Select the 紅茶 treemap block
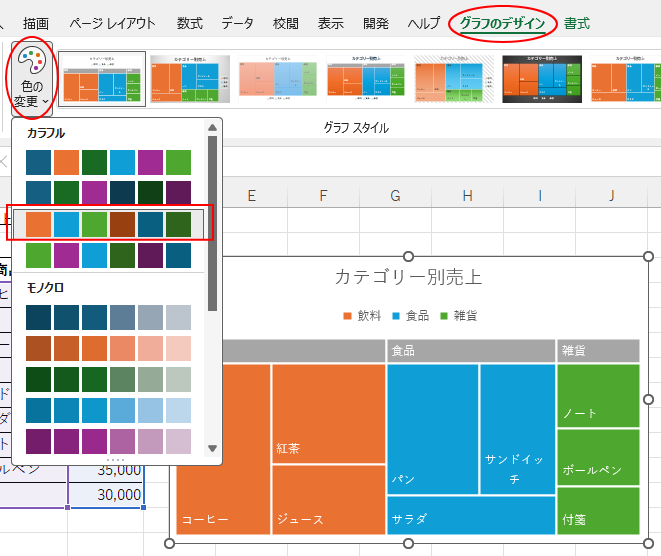Image resolution: width=661 pixels, height=556 pixels. 329,414
